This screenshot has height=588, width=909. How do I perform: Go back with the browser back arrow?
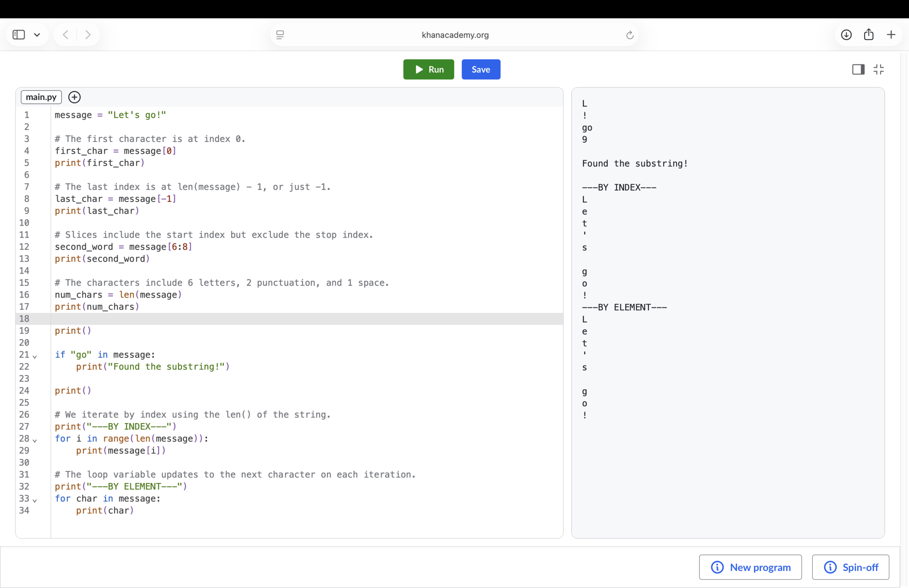[x=66, y=35]
